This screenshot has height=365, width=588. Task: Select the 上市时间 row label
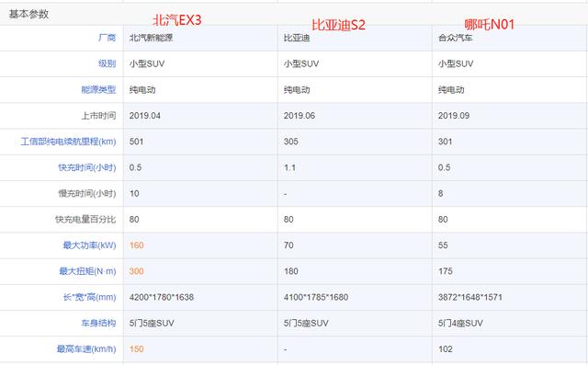pyautogui.click(x=98, y=116)
